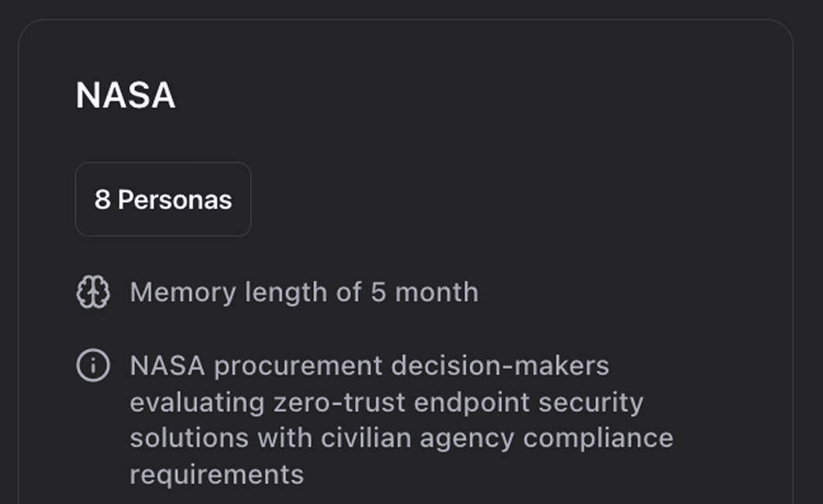The width and height of the screenshot is (823, 504).
Task: Click the circled info icon
Action: [93, 365]
